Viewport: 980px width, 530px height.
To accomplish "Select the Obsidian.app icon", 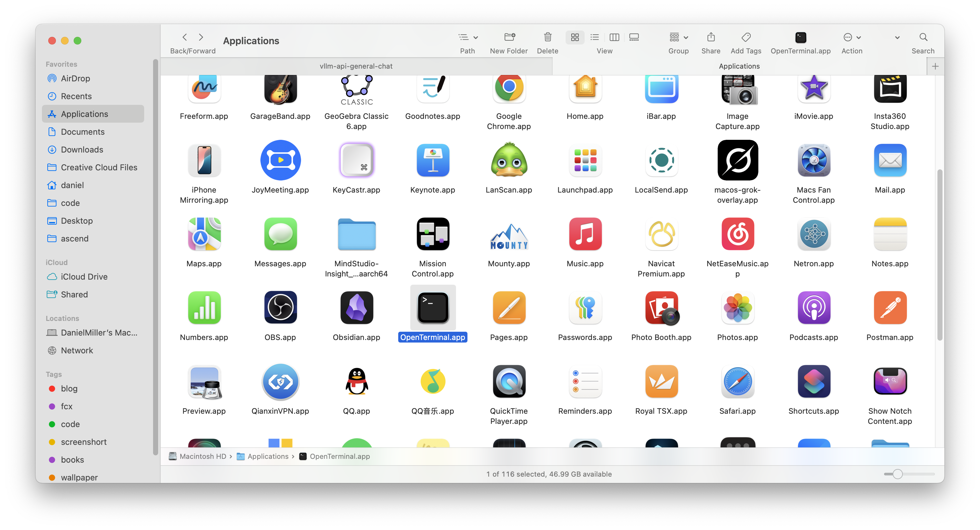I will [357, 308].
